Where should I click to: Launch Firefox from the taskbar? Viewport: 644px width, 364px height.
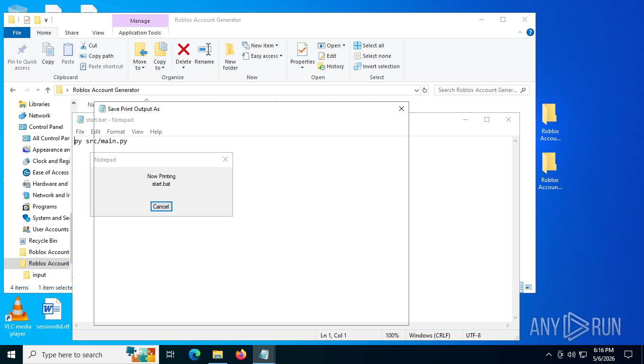241,355
